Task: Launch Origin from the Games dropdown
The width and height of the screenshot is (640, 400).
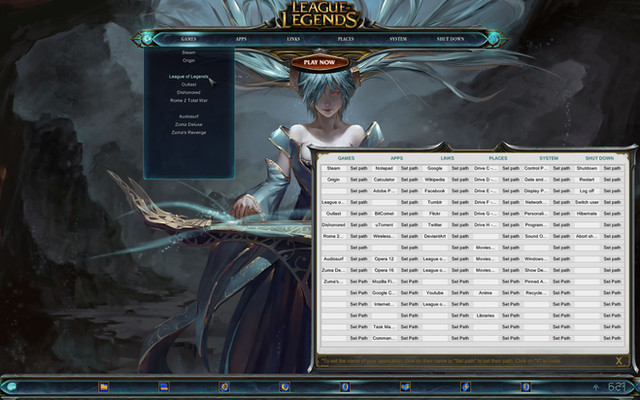Action: coord(189,60)
